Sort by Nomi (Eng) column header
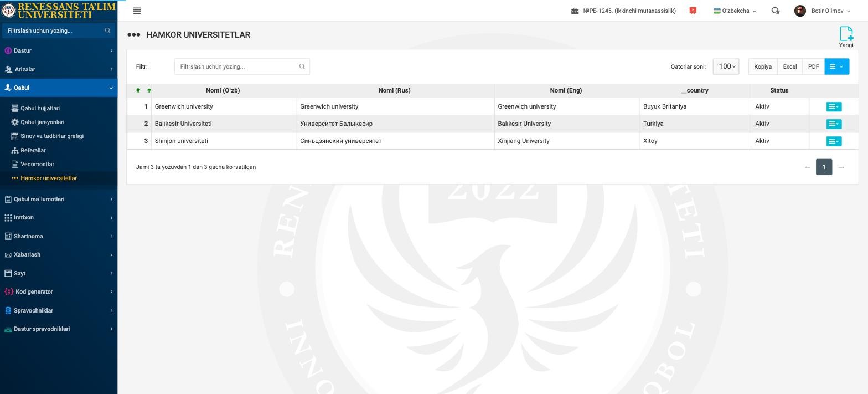868x394 pixels. [566, 90]
